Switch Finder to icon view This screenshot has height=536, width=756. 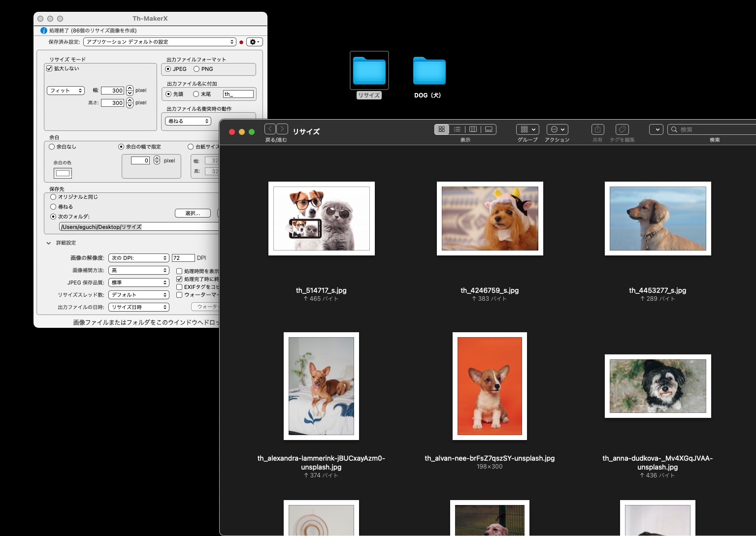442,129
